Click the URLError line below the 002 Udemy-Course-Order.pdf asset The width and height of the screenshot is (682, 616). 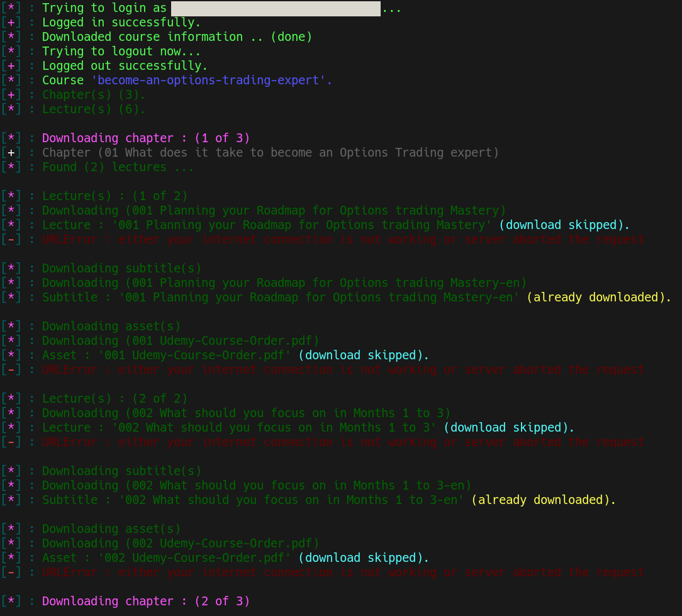coord(343,572)
